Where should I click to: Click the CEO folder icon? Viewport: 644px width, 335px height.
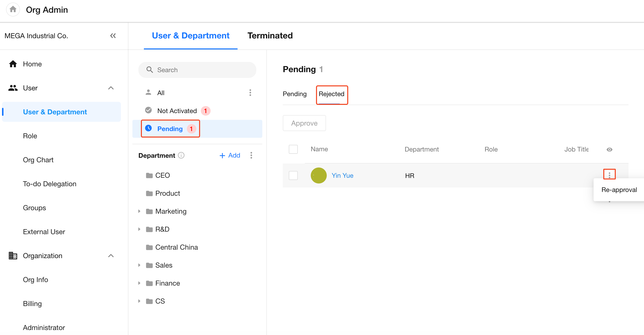point(149,175)
